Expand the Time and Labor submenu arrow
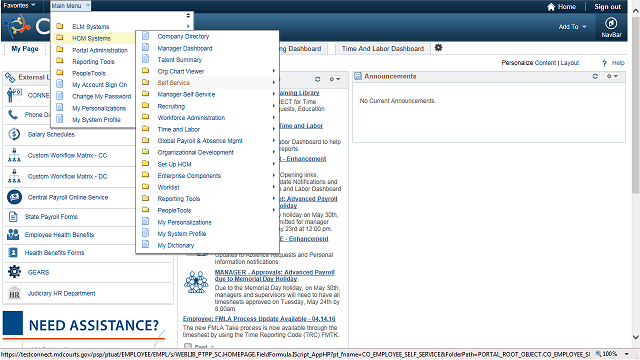 pyautogui.click(x=274, y=129)
